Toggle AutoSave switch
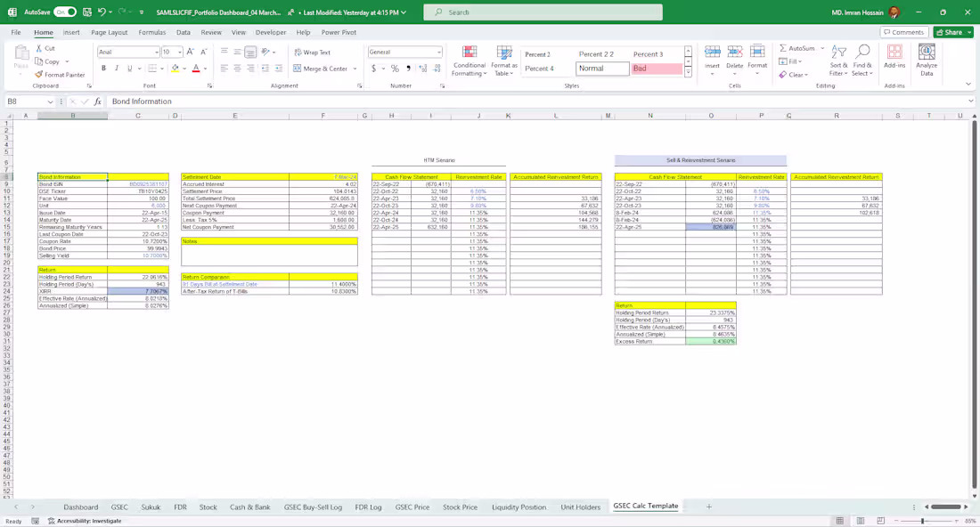Screen dimensions: 980x527 [65, 12]
